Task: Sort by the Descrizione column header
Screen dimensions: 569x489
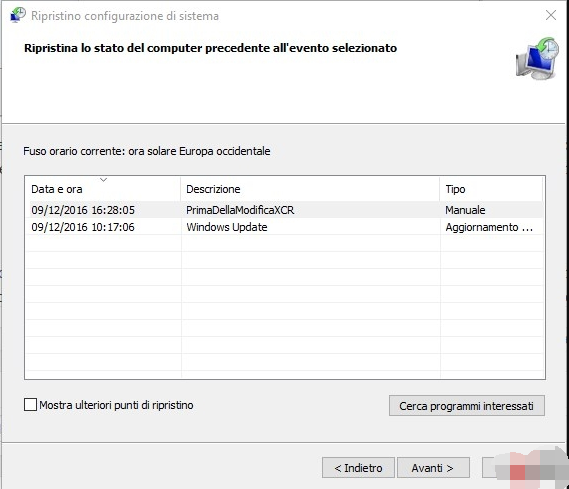Action: 310,189
